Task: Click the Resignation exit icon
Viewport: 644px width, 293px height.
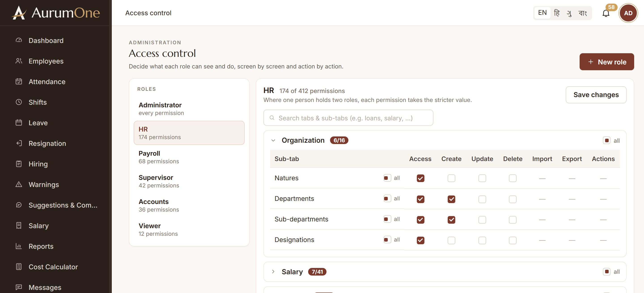Action: point(19,143)
